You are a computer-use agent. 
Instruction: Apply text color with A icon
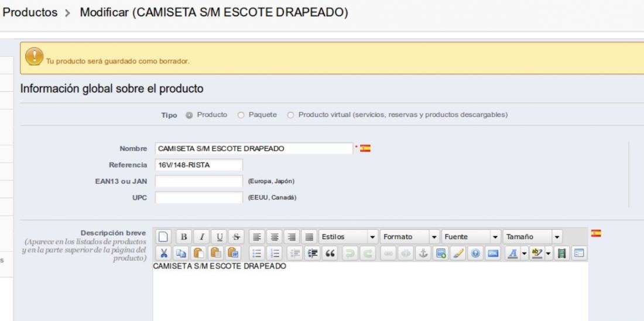pyautogui.click(x=513, y=253)
